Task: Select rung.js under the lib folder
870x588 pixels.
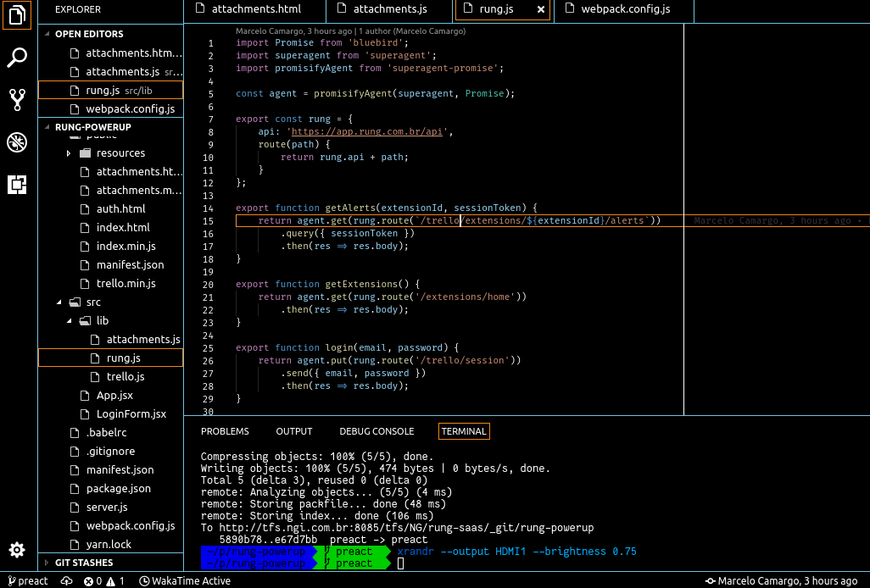Action: (110, 358)
